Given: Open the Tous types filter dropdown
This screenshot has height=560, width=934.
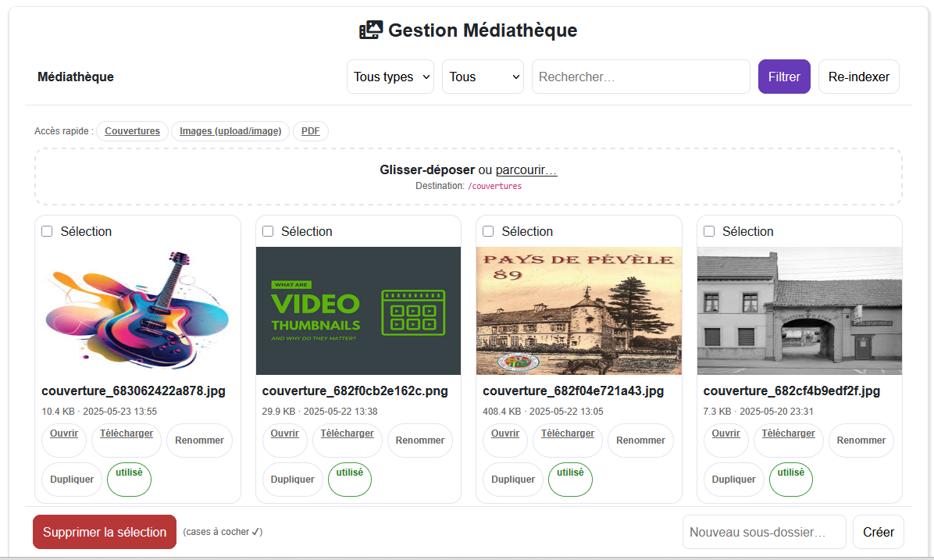Looking at the screenshot, I should [390, 77].
